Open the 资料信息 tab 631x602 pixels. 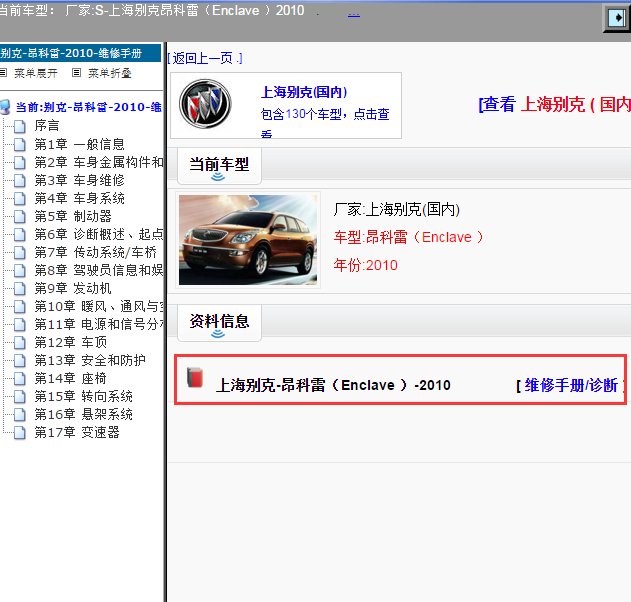(x=219, y=323)
